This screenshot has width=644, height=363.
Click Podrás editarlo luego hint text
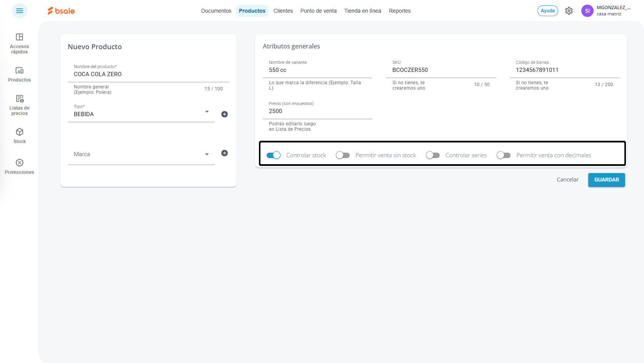coord(292,127)
